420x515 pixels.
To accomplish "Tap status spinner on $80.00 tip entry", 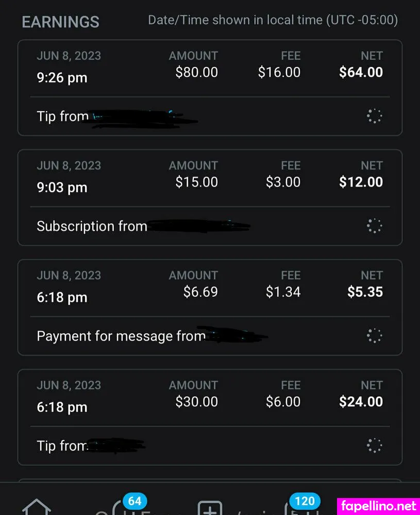I will click(375, 116).
